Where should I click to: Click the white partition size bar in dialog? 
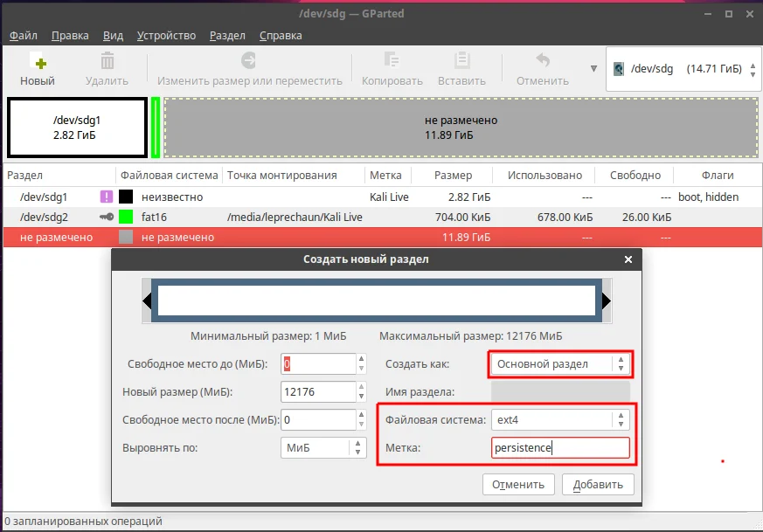pyautogui.click(x=377, y=301)
